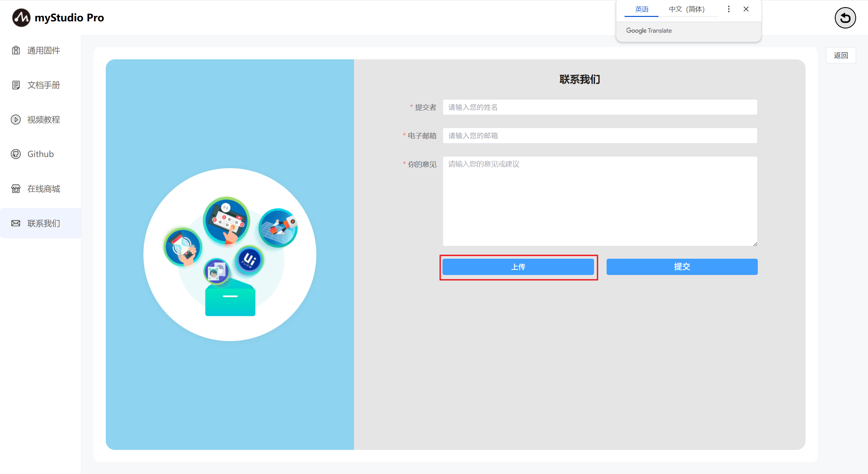
Task: Click the circular back arrow icon
Action: click(845, 18)
